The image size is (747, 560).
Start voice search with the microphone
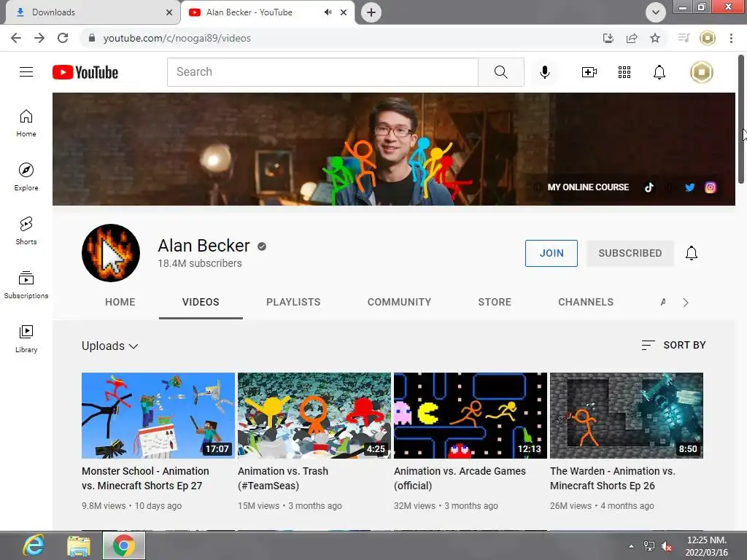[544, 72]
